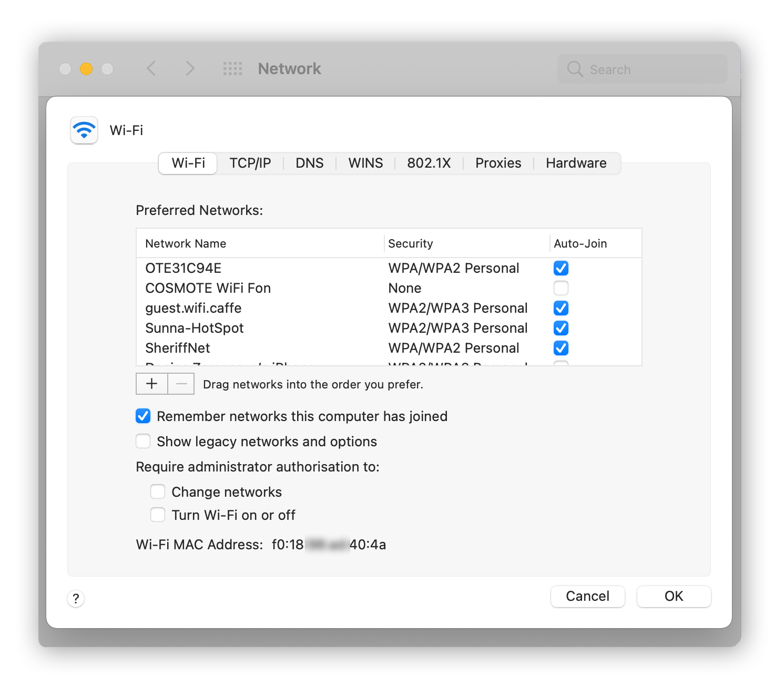Disable Auto-Join for OTE31C94E
784x697 pixels.
[x=561, y=268]
